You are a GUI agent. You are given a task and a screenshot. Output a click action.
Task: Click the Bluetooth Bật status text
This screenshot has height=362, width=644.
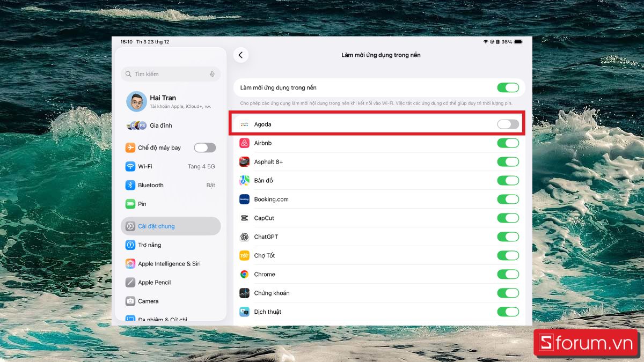point(211,185)
